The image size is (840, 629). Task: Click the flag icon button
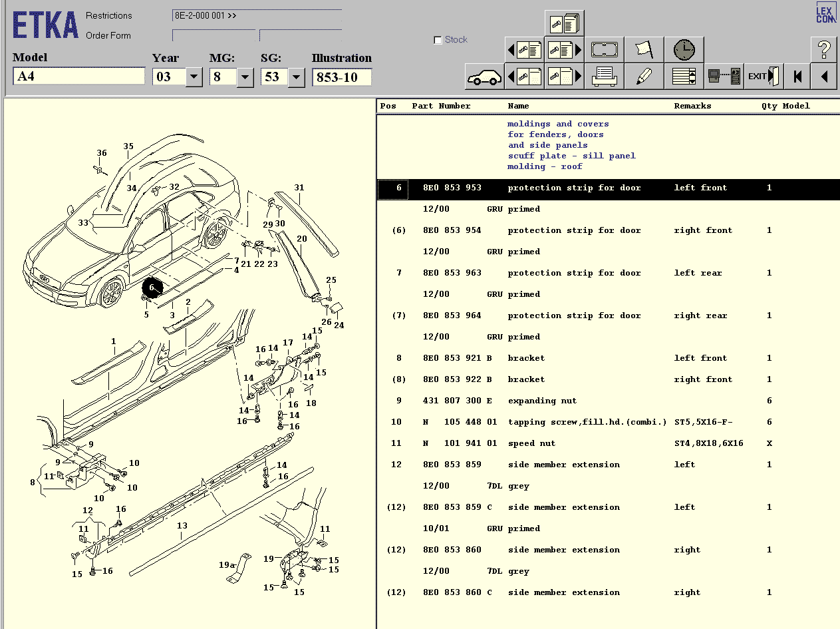click(x=644, y=50)
